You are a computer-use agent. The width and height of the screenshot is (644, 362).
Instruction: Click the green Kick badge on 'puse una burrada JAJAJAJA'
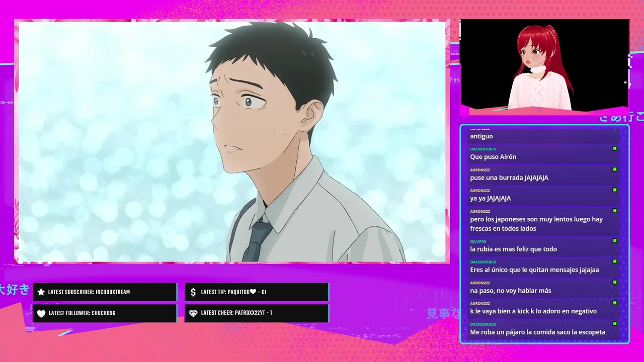tap(615, 169)
